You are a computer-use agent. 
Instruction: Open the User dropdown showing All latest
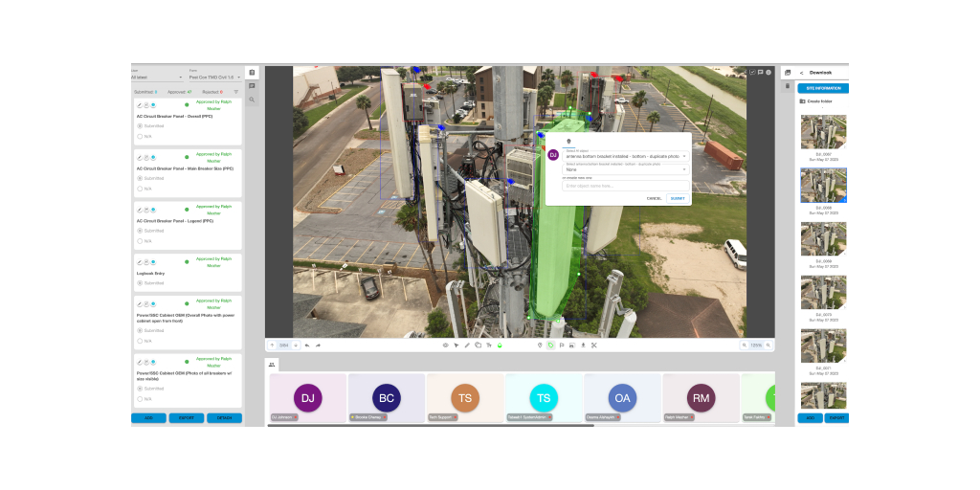pos(157,77)
